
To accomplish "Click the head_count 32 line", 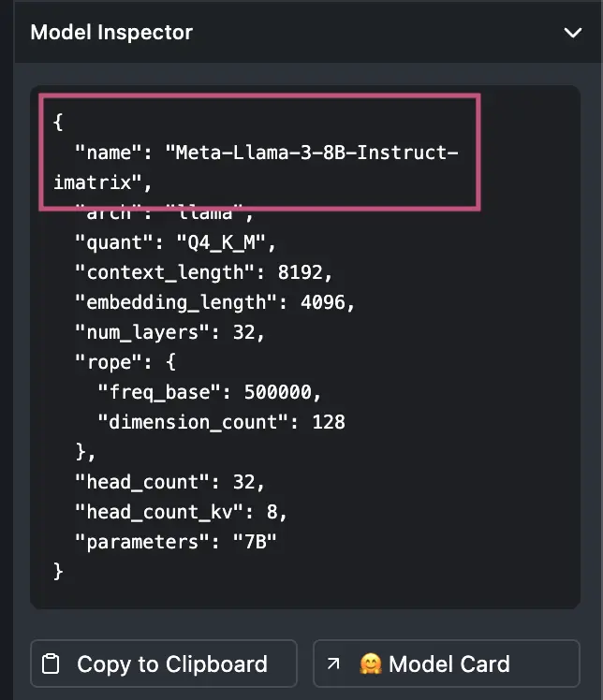I will point(169,482).
